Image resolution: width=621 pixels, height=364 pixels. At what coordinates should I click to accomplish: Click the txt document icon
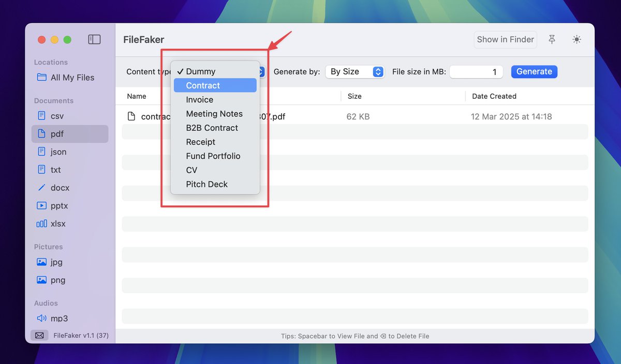tap(42, 170)
